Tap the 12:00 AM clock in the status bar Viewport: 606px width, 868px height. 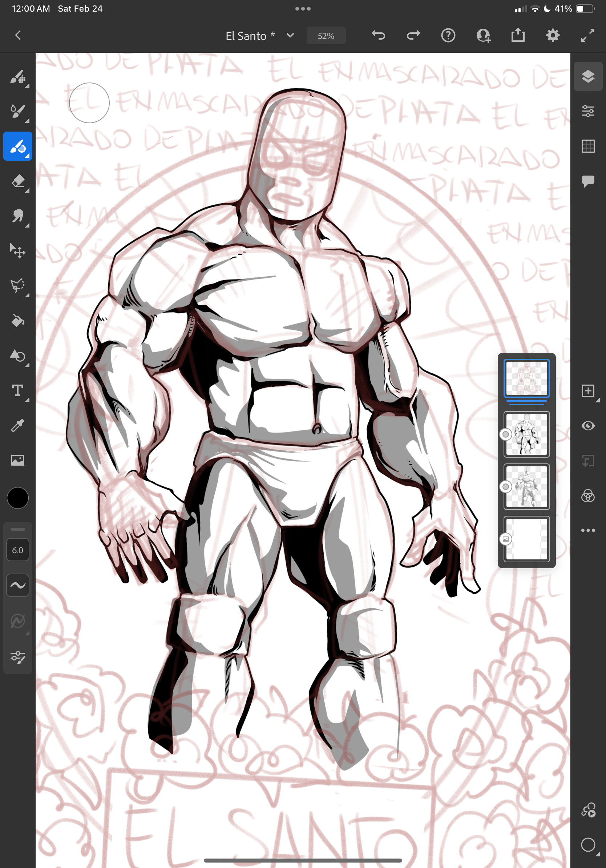coord(31,9)
